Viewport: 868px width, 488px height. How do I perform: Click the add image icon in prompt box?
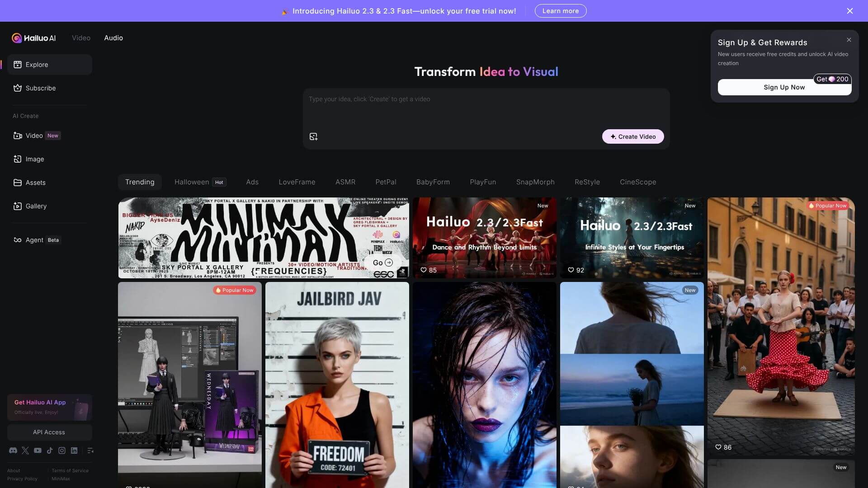(x=313, y=136)
